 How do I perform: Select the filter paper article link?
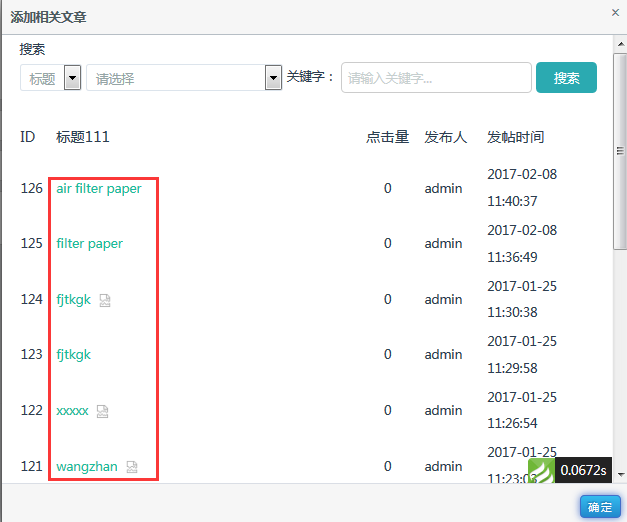(90, 244)
